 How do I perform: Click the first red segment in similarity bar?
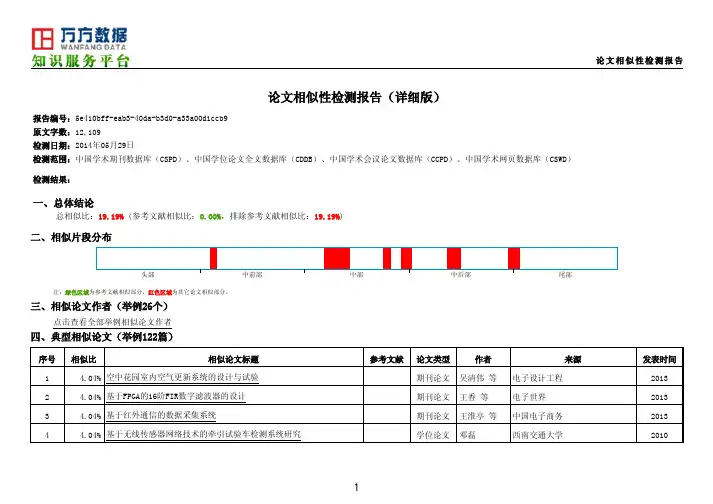click(213, 258)
